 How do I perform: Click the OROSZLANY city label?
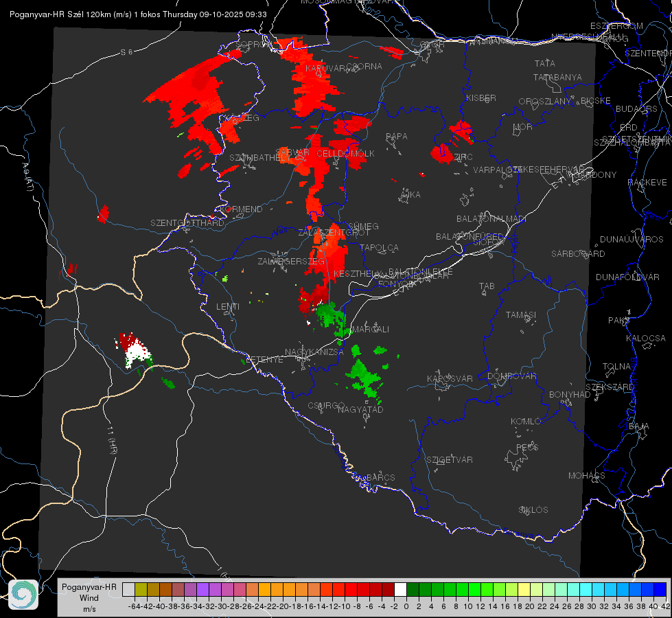coord(545,102)
